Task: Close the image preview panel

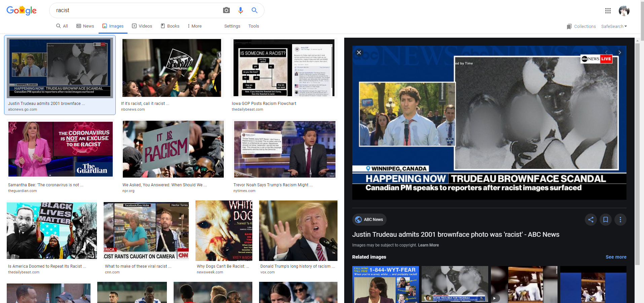Action: (359, 52)
